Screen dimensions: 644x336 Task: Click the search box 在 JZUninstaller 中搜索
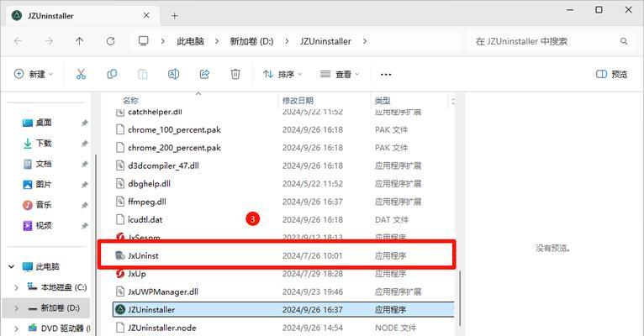point(550,41)
